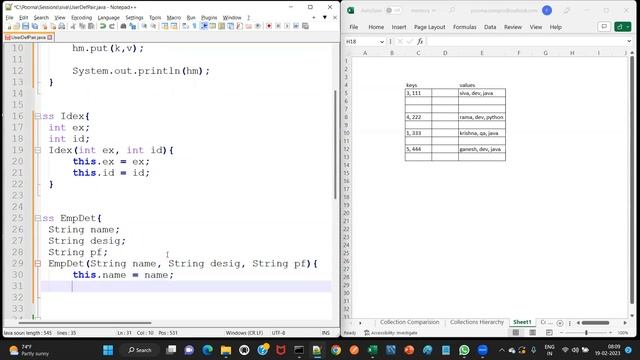Open Google Chrome from the taskbar
The height and width of the screenshot is (360, 640).
point(336,350)
